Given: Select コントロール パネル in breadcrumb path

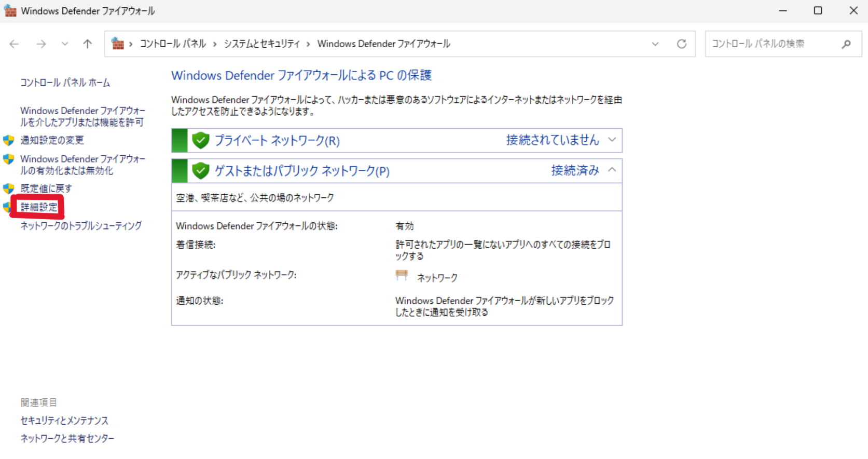Looking at the screenshot, I should (173, 44).
